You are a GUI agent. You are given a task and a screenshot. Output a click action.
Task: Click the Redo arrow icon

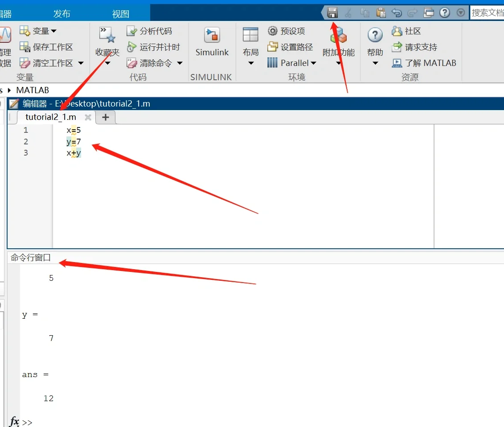412,13
